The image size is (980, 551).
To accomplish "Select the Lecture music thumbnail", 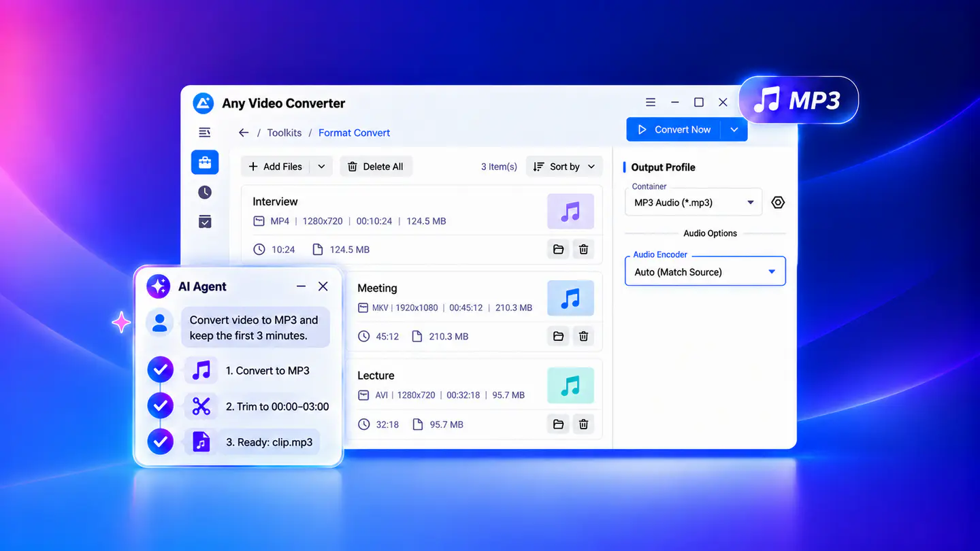I will 570,386.
